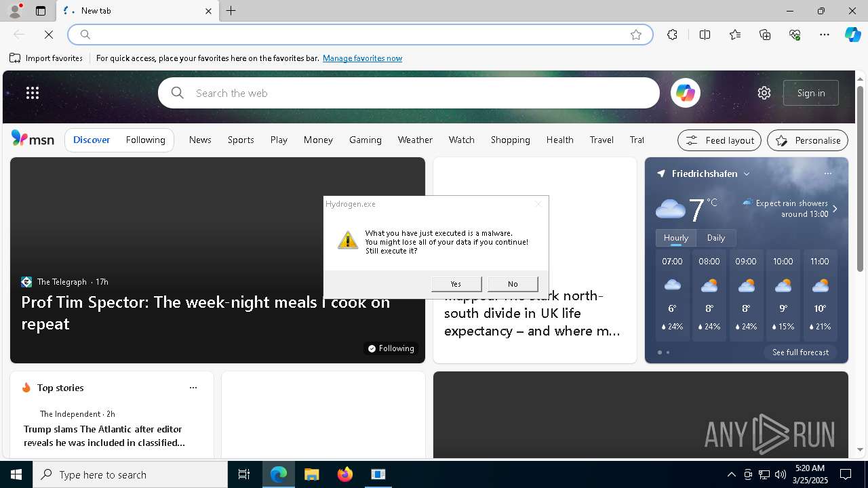This screenshot has height=488, width=868.
Task: Open Collections in the toolbar
Action: tap(765, 35)
